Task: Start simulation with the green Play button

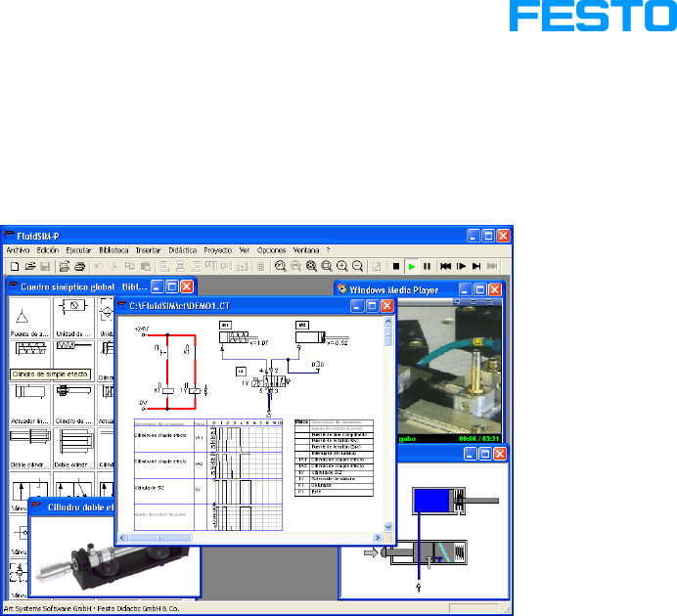Action: [x=412, y=266]
